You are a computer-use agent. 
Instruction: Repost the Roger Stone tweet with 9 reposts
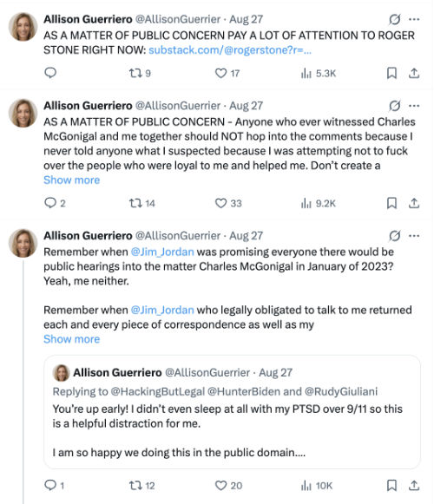pos(140,73)
